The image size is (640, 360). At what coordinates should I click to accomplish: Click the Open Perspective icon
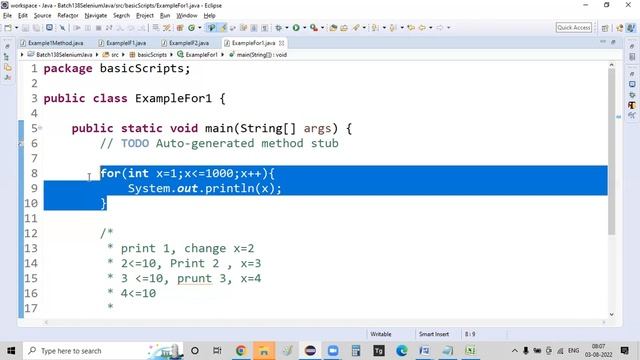[605, 28]
